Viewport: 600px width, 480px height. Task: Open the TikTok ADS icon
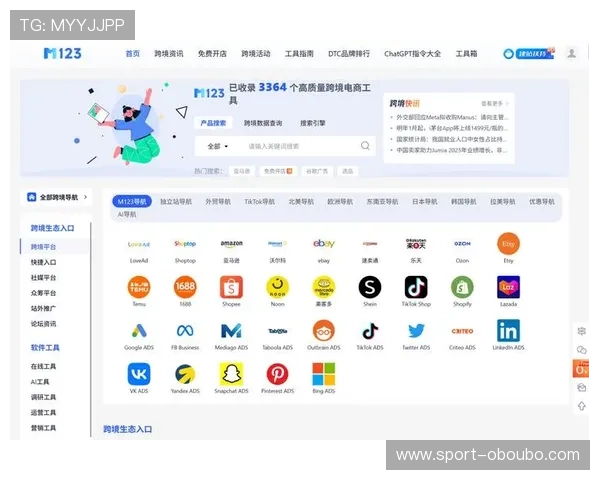coord(370,331)
